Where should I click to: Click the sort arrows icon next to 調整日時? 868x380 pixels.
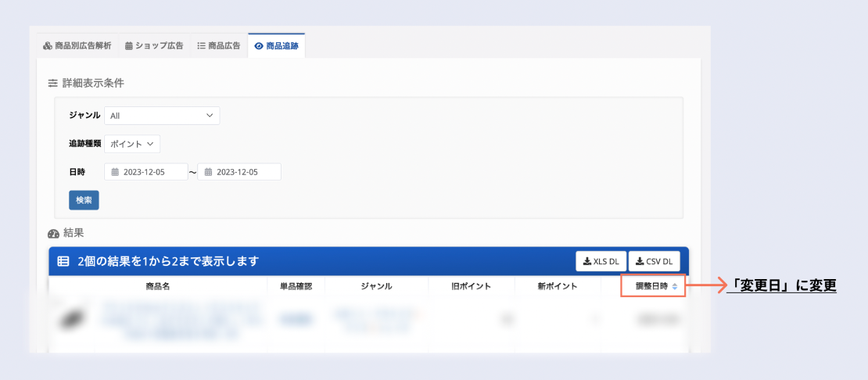tap(675, 287)
